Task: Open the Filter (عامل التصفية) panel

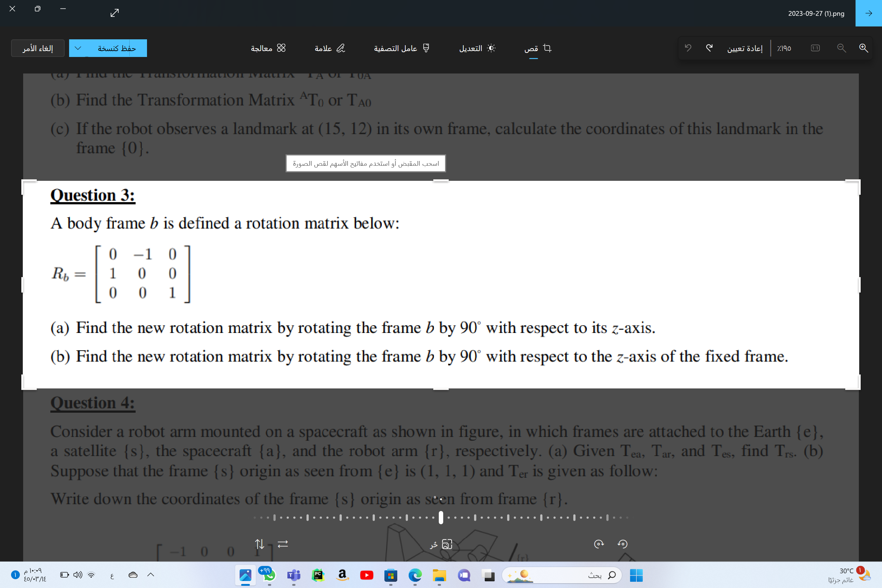Action: point(401,48)
